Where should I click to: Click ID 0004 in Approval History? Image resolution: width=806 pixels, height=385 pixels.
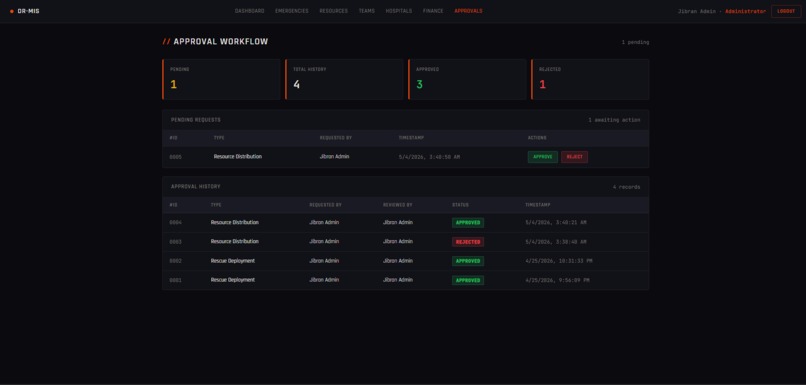[x=176, y=223]
